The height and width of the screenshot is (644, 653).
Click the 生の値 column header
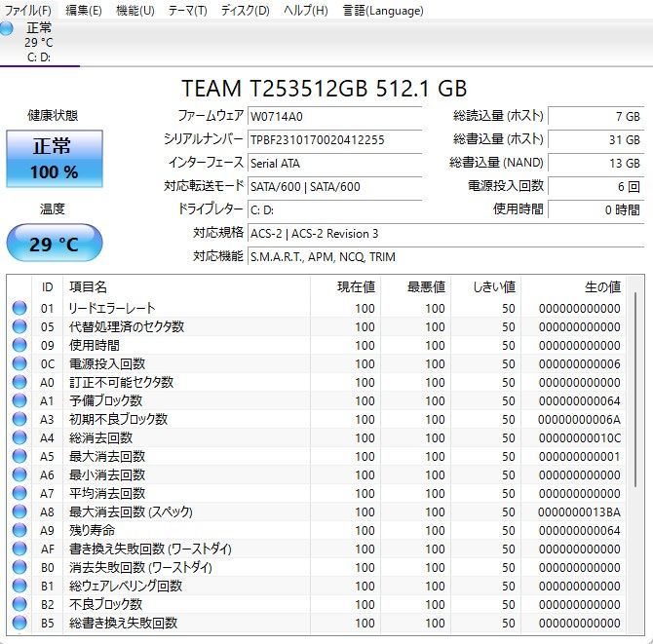(573, 286)
